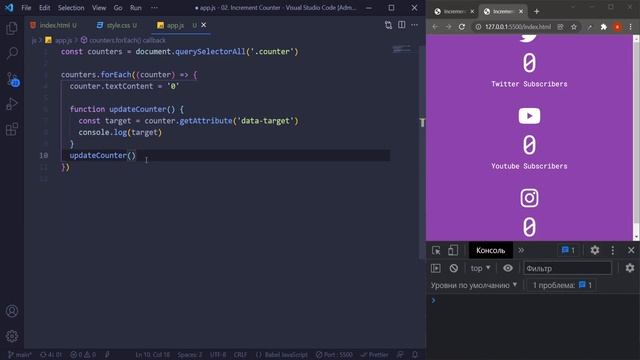Go forward in Chrome
This screenshot has height=360, width=640.
pos(449,27)
